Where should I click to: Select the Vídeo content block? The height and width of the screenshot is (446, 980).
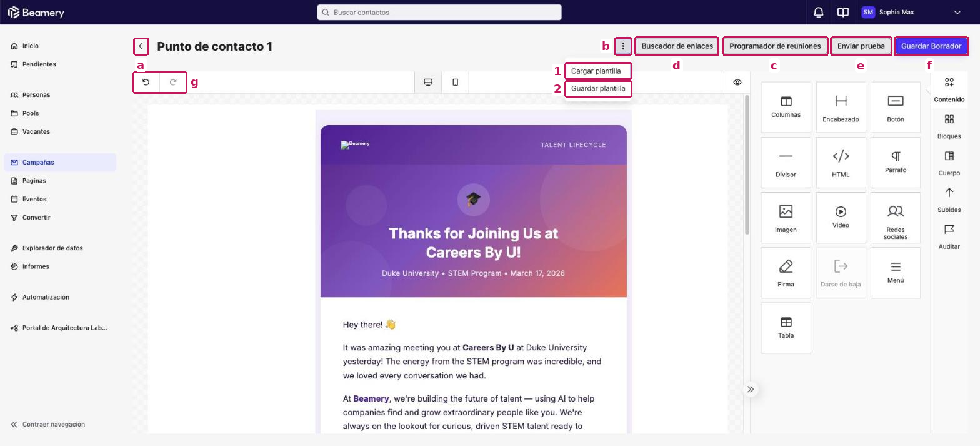click(841, 217)
